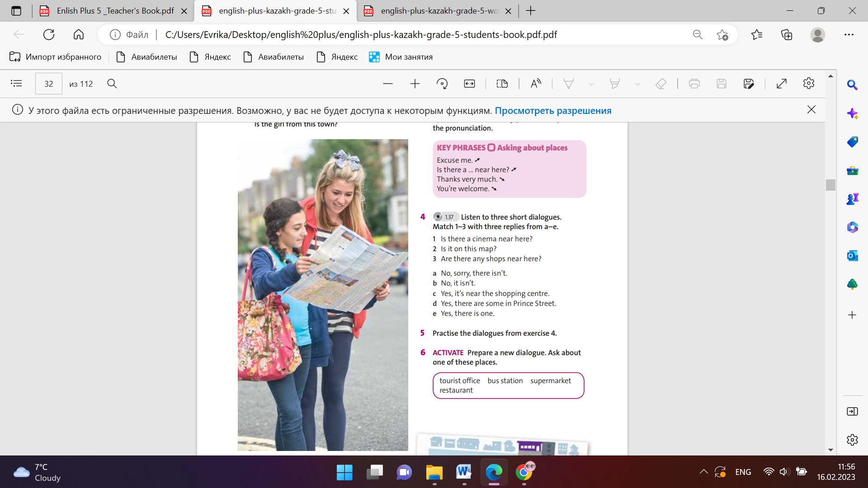Image resolution: width=868 pixels, height=488 pixels.
Task: Toggle the page view layout button
Action: point(502,84)
